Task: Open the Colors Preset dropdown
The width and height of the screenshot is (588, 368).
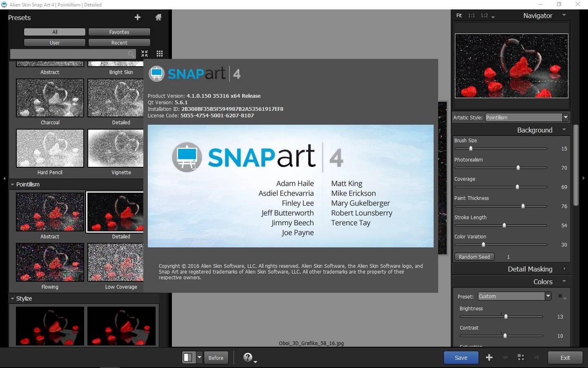Action: (x=515, y=296)
